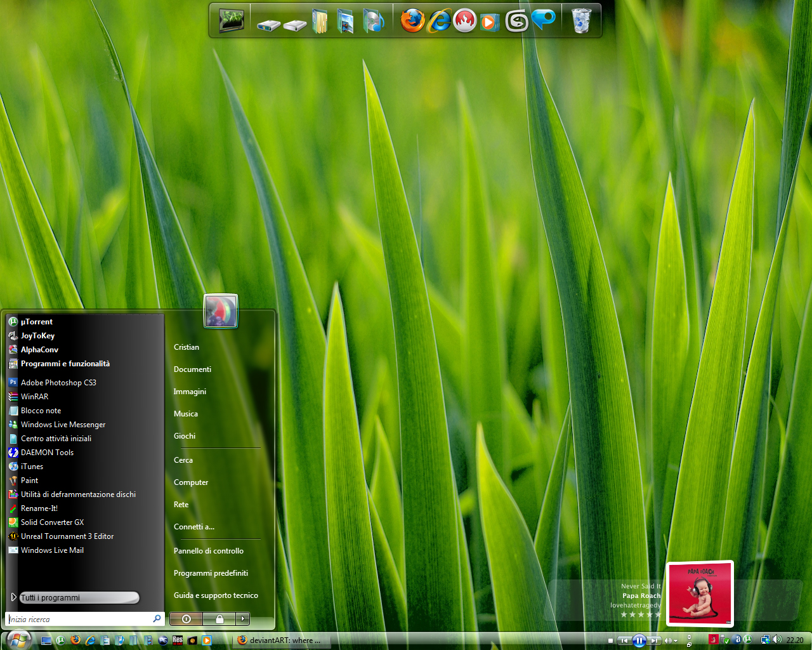Click the user account picture
This screenshot has width=812, height=650.
tap(220, 311)
